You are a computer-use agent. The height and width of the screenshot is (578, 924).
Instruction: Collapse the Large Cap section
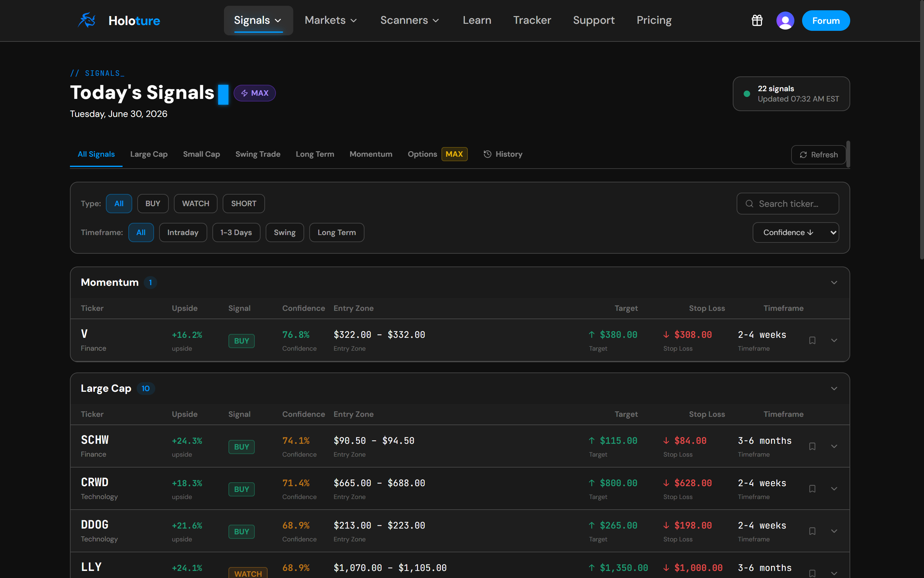click(x=834, y=389)
